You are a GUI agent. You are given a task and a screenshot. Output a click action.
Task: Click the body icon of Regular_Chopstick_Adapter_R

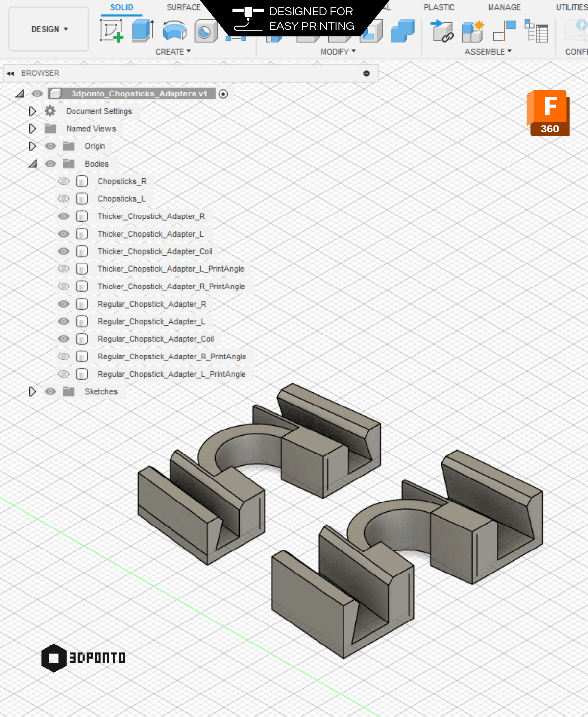(x=82, y=304)
